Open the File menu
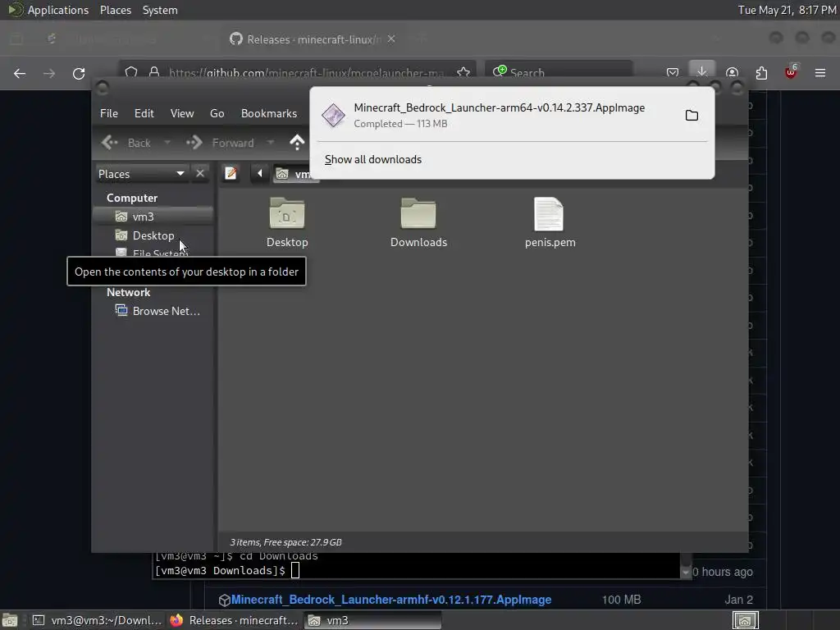The width and height of the screenshot is (840, 630). (109, 113)
